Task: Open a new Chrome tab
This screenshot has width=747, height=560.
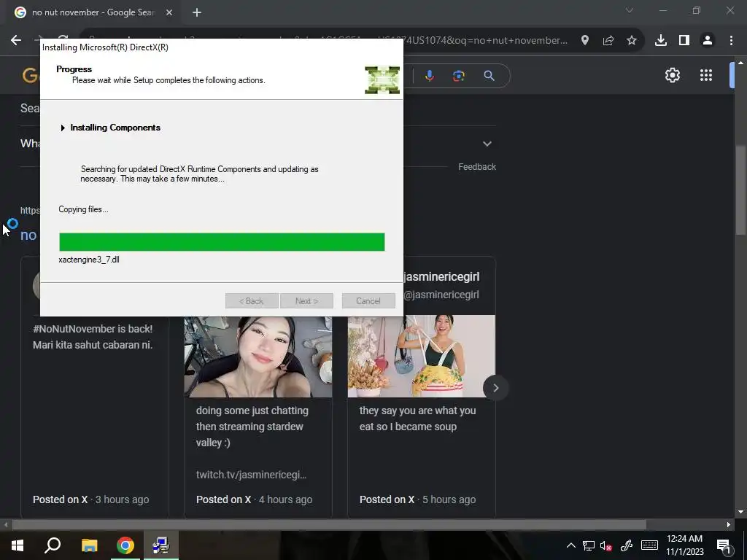Action: (x=197, y=12)
